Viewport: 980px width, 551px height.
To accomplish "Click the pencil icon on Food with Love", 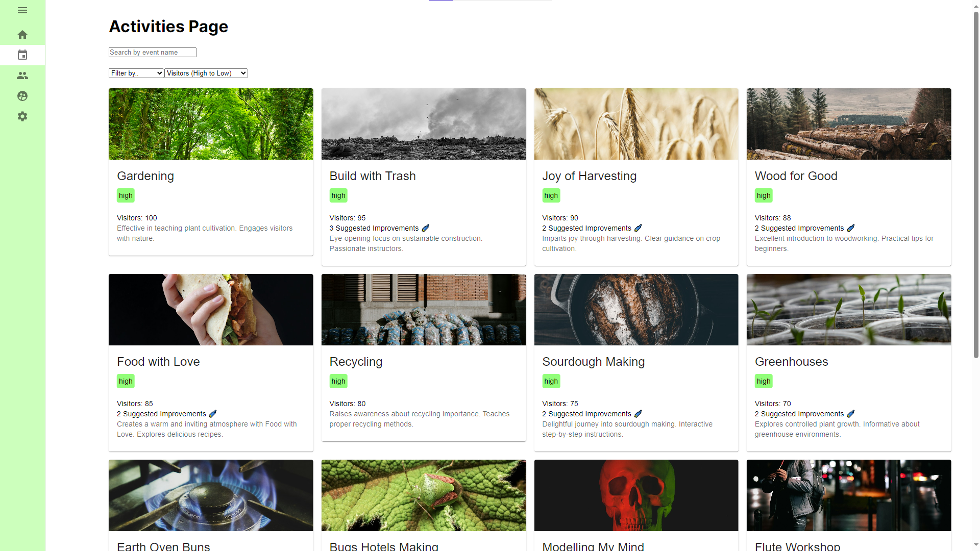I will coord(213,414).
